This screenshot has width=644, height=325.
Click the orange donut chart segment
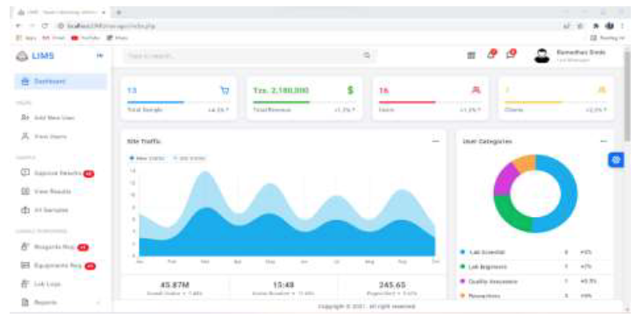pyautogui.click(x=525, y=162)
